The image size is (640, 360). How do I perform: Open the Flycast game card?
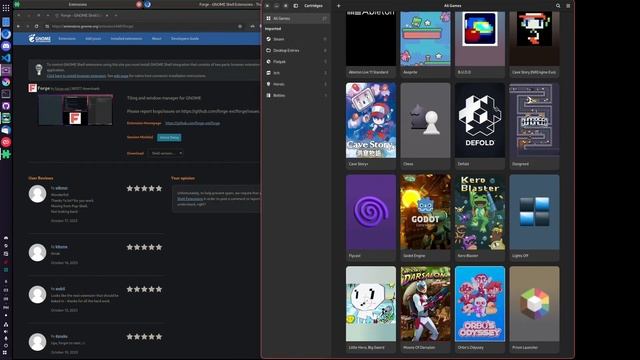click(371, 218)
